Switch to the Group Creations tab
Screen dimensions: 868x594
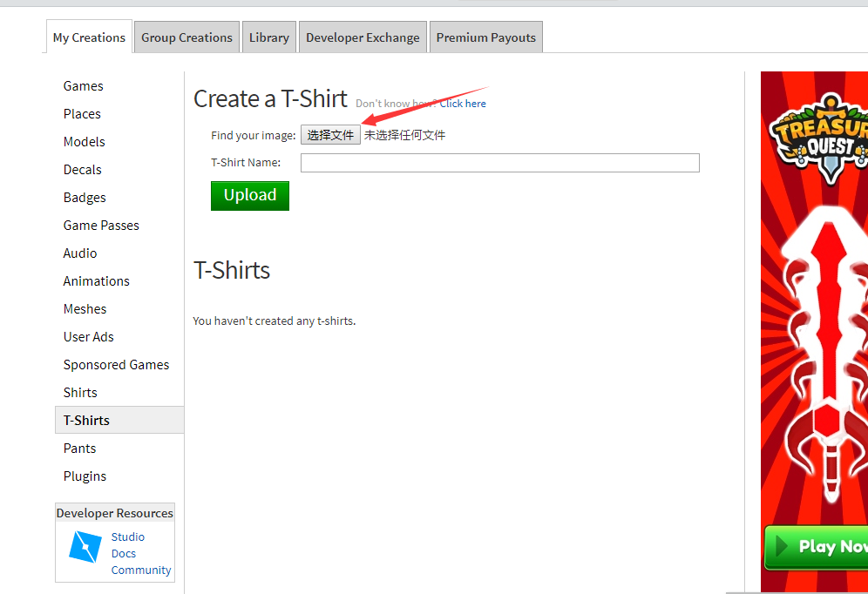[x=186, y=37]
